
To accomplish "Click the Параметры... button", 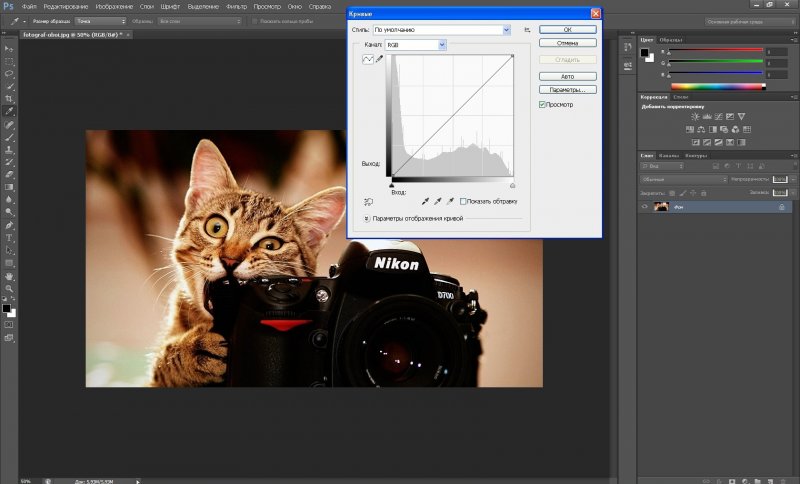I will pyautogui.click(x=567, y=90).
